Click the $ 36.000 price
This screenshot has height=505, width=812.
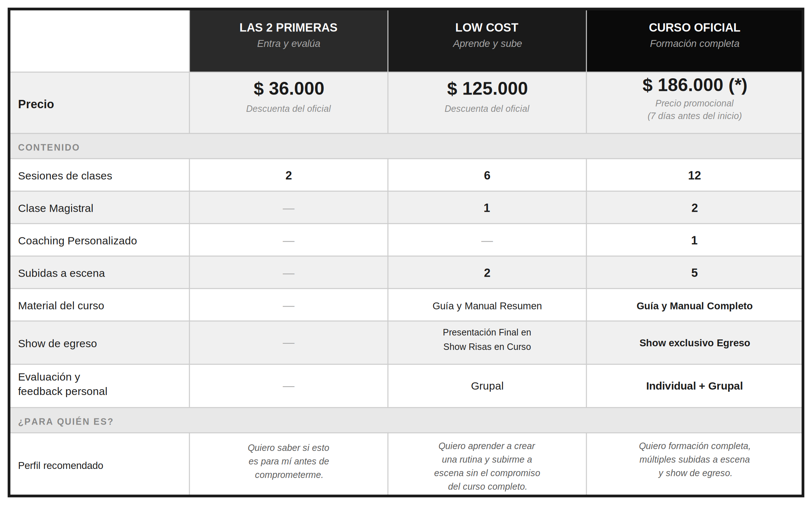tap(289, 88)
